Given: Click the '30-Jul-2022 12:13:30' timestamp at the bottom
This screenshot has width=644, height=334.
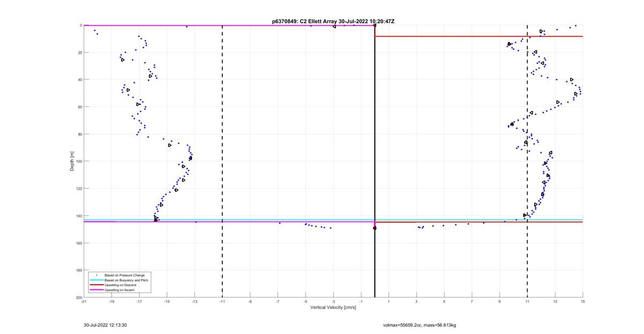Looking at the screenshot, I should click(x=105, y=325).
